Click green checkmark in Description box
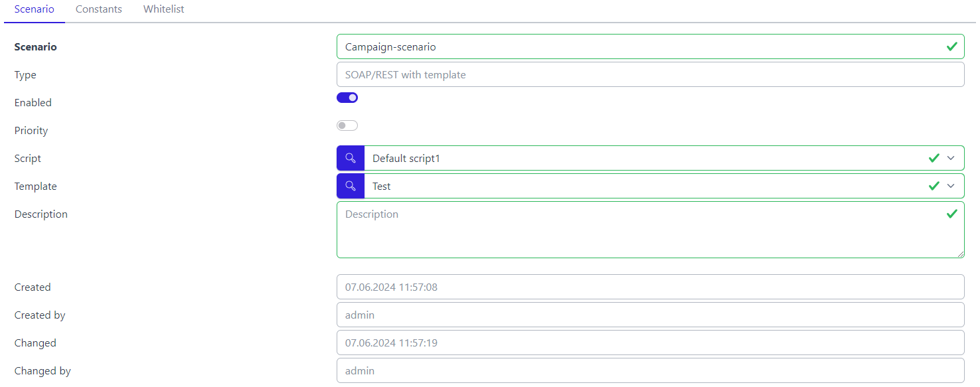 (951, 214)
